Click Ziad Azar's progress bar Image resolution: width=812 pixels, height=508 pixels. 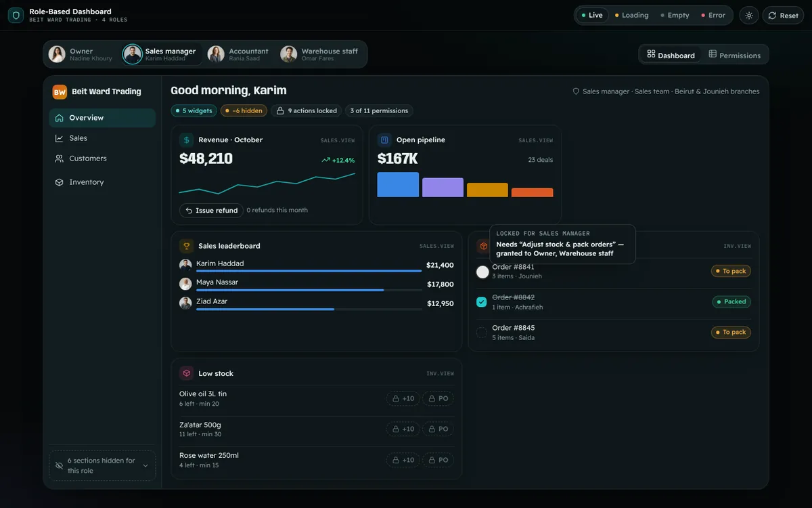tap(309, 309)
